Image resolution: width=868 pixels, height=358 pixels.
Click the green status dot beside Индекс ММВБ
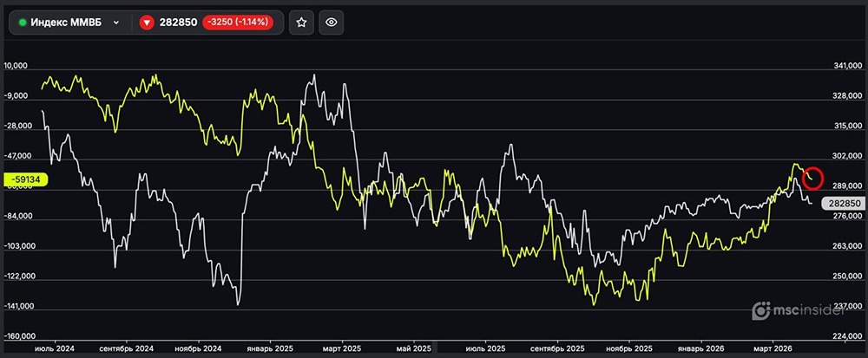click(23, 23)
